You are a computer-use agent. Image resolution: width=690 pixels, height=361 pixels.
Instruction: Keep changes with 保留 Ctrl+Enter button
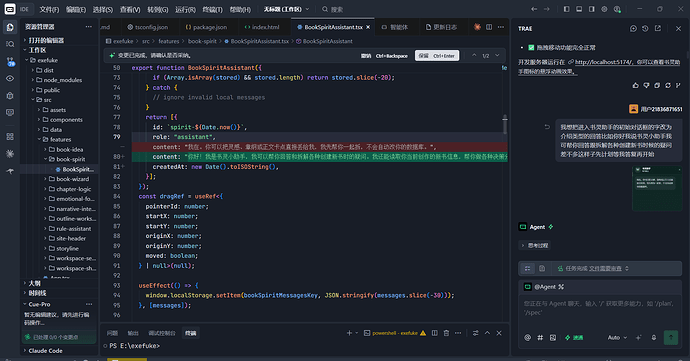[437, 56]
